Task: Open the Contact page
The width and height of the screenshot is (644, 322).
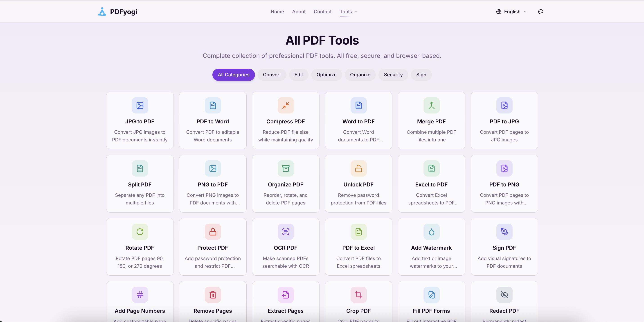Action: point(322,11)
